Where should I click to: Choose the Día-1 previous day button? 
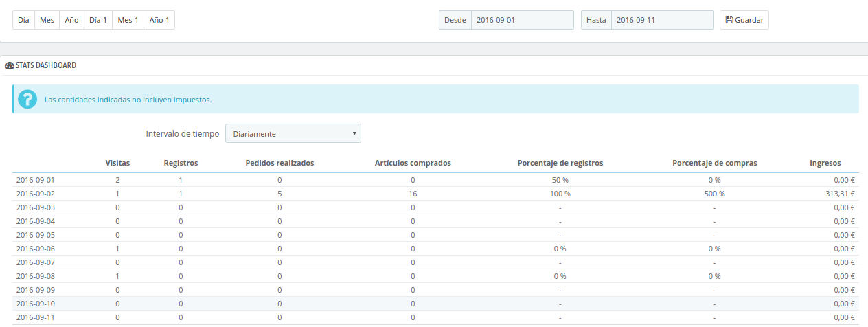98,20
